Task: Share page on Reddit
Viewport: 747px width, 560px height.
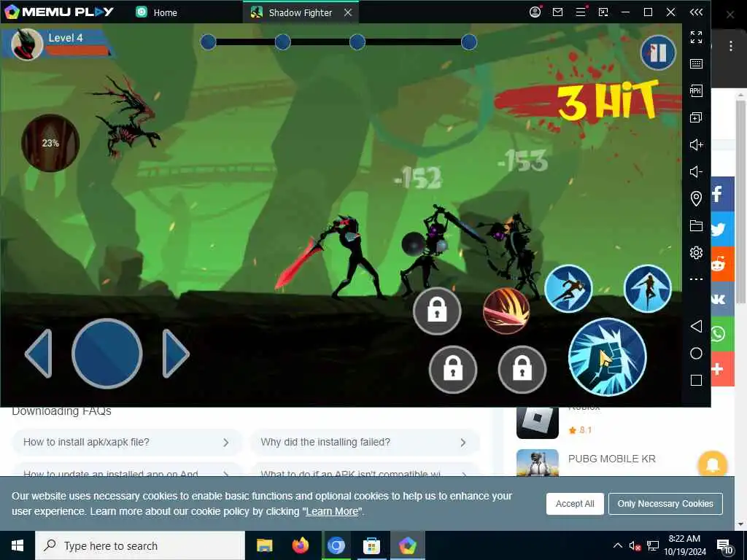Action: pos(723,264)
